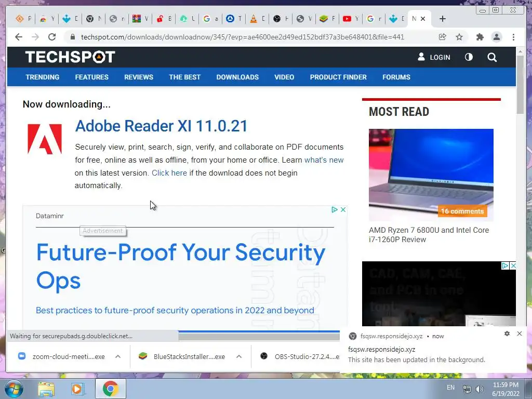Open the Chrome profile avatar

click(496, 37)
